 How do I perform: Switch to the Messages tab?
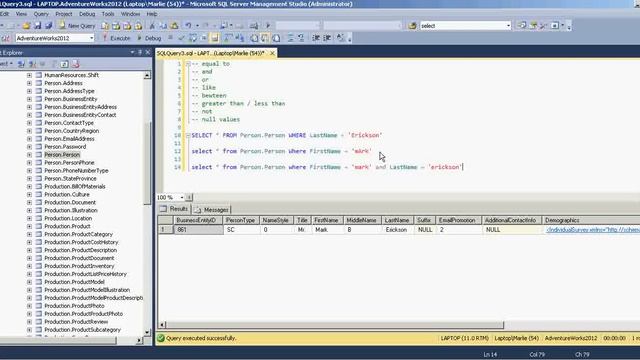click(x=212, y=210)
